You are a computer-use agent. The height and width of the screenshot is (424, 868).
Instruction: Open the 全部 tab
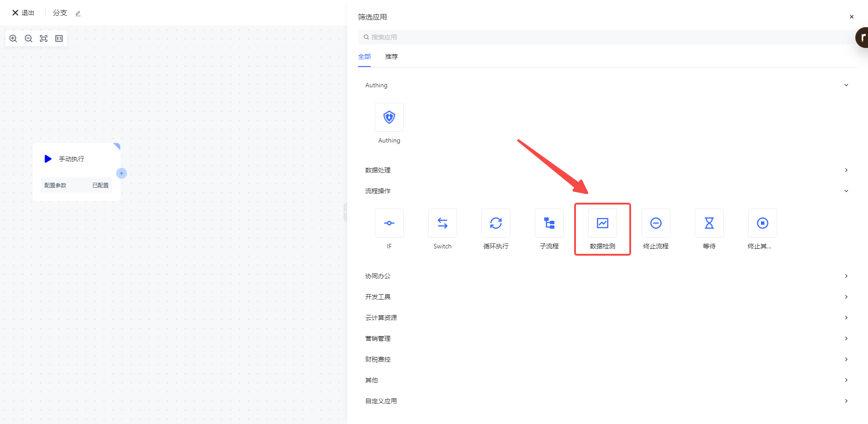point(364,57)
